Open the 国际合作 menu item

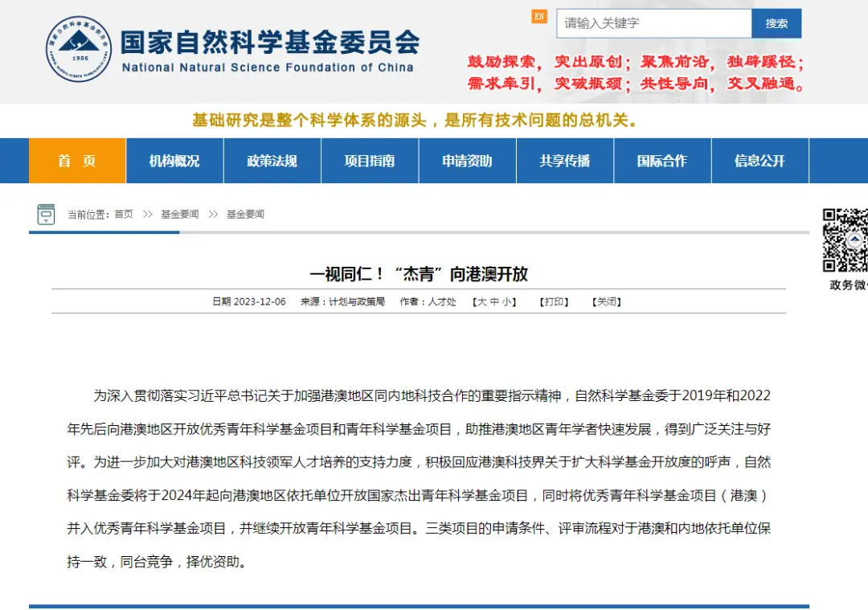(662, 161)
